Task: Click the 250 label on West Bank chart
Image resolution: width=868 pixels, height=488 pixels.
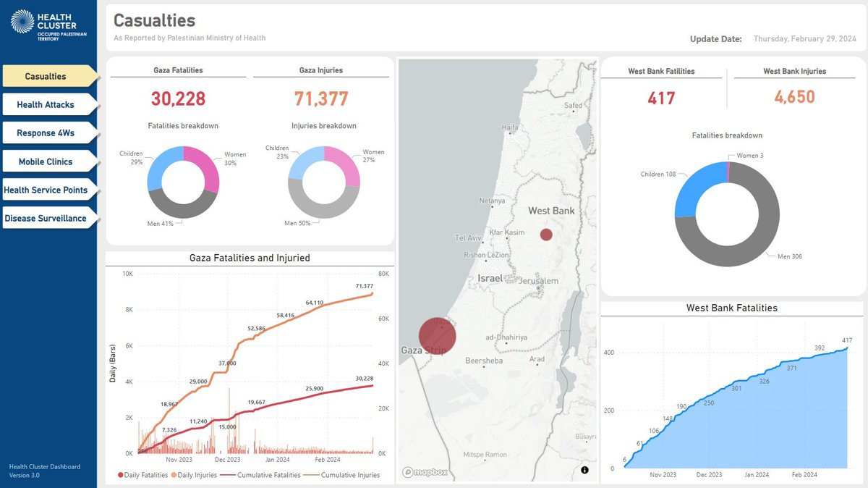Action: [x=709, y=403]
